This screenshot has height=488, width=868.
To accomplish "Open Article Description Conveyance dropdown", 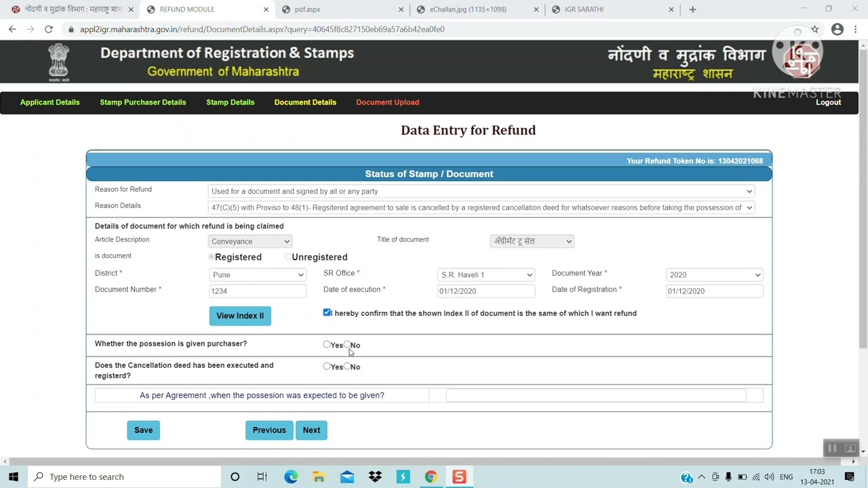I will coord(250,241).
